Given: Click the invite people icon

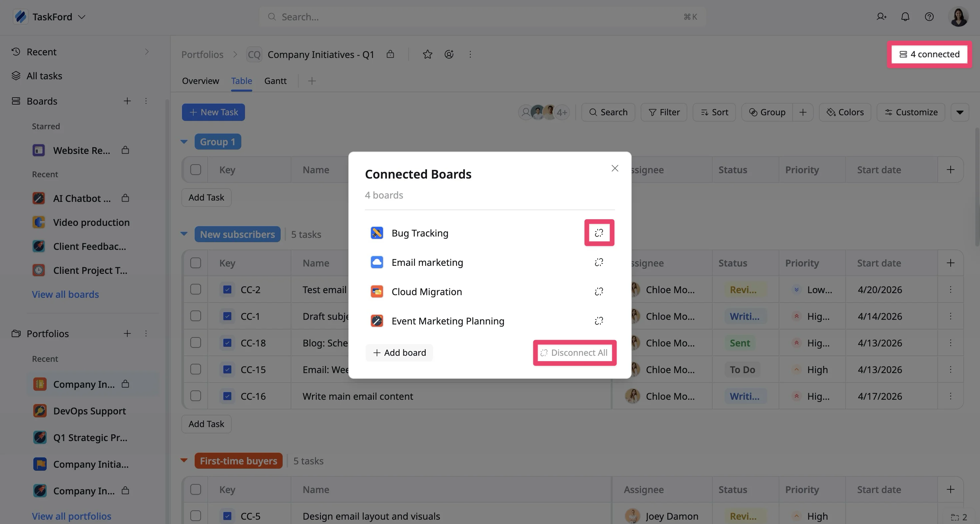Looking at the screenshot, I should click(x=881, y=17).
